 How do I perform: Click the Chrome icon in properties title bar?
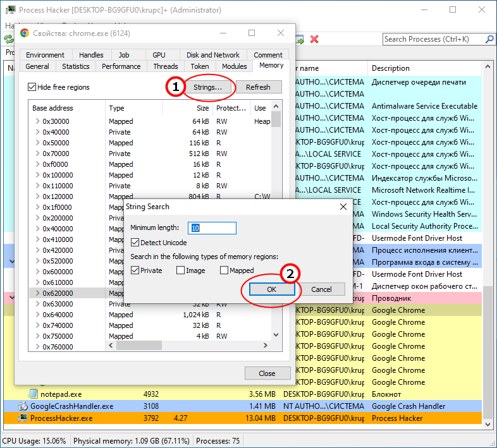25,33
